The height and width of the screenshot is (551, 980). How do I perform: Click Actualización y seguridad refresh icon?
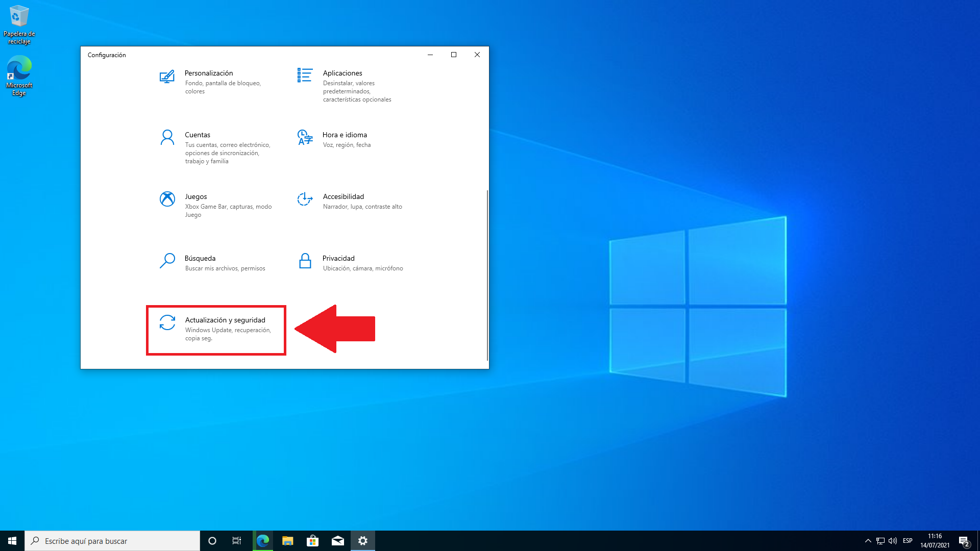(167, 322)
